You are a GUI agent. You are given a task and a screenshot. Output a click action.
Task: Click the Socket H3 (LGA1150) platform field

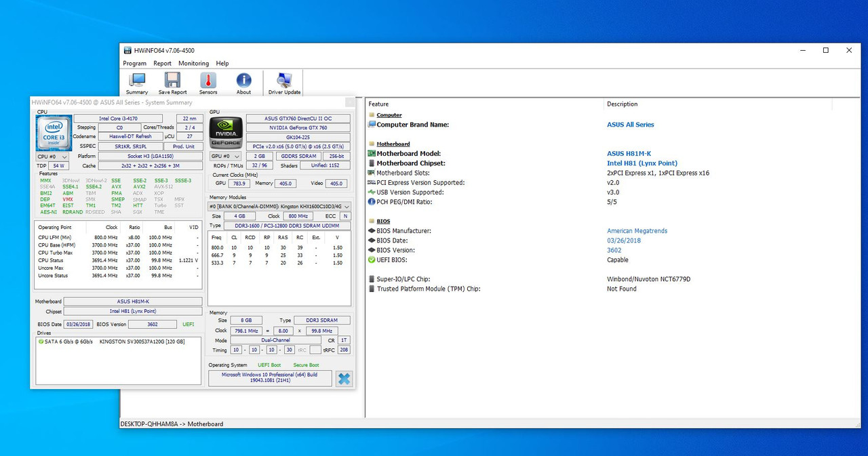click(151, 157)
